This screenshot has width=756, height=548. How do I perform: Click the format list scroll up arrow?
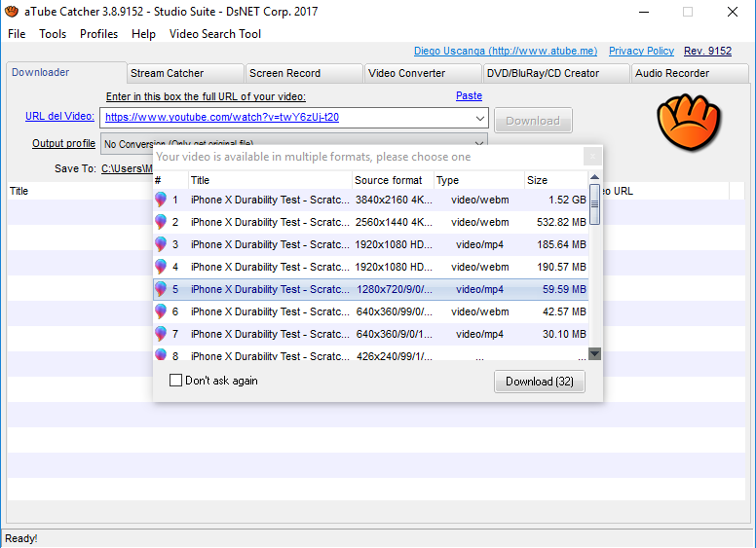pos(595,177)
